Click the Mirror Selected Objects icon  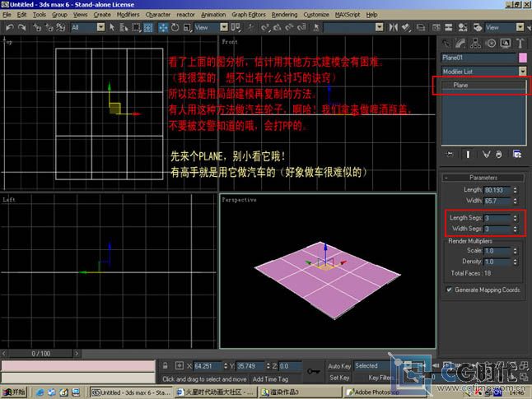(394, 27)
